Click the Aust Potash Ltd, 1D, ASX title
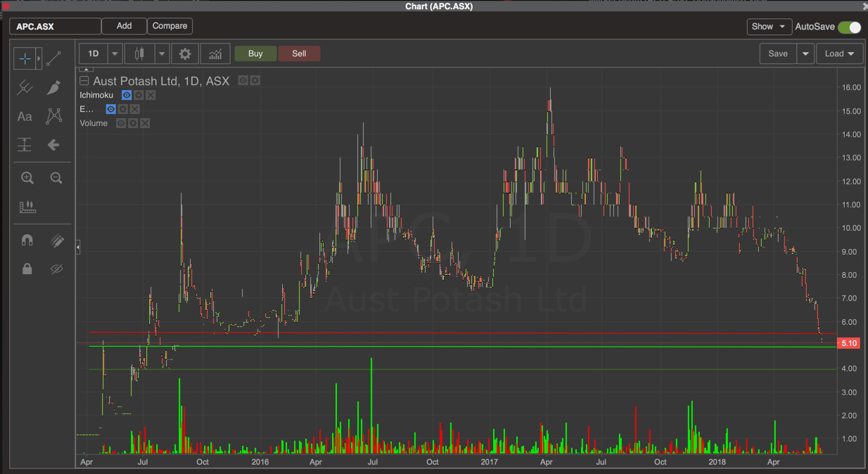 click(x=161, y=81)
